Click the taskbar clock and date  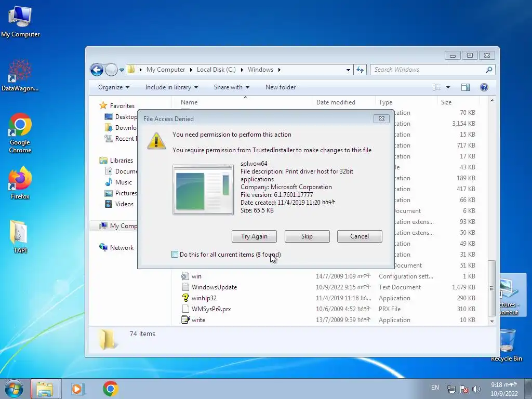click(x=504, y=389)
